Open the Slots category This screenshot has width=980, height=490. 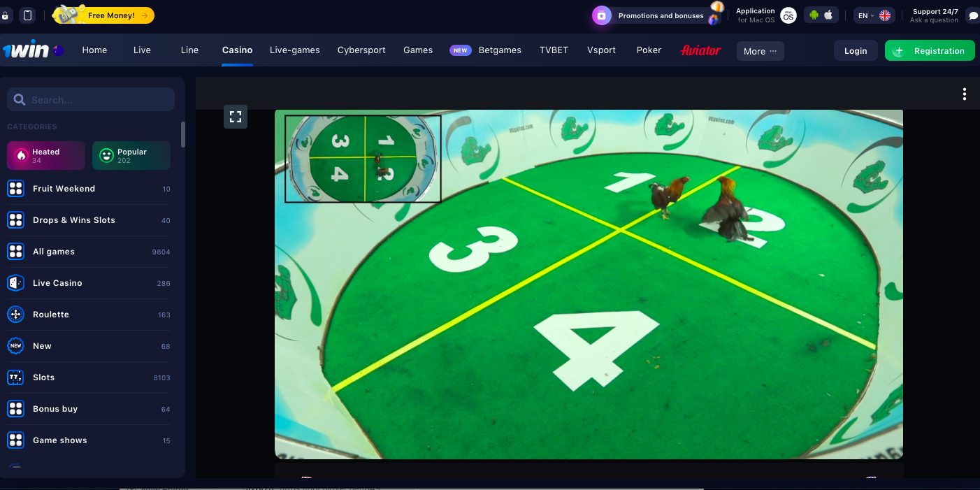point(89,377)
